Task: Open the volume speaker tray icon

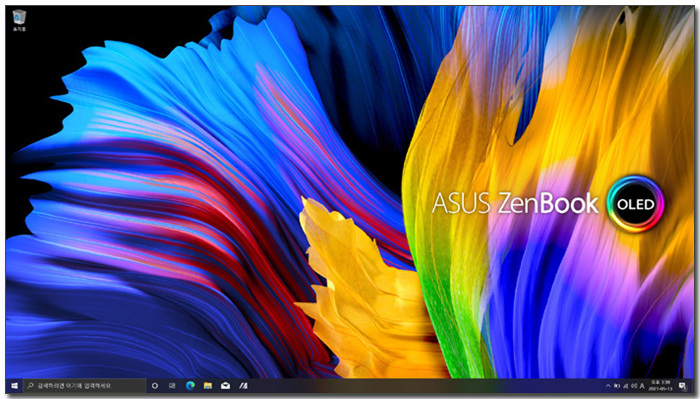Action: coord(634,386)
